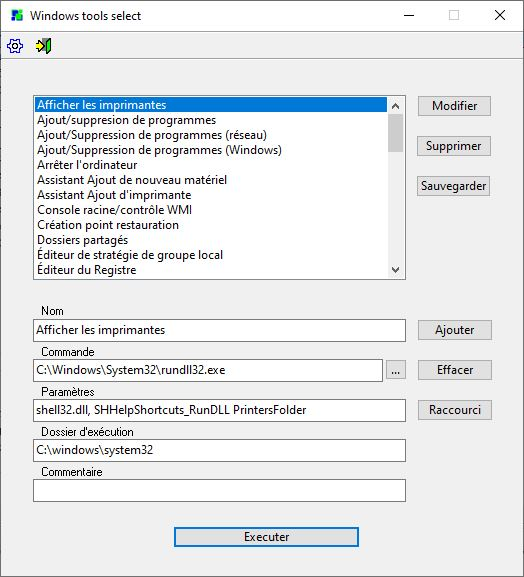Open settings via the gear icon
Screen dimensions: 524x577
(x=15, y=46)
